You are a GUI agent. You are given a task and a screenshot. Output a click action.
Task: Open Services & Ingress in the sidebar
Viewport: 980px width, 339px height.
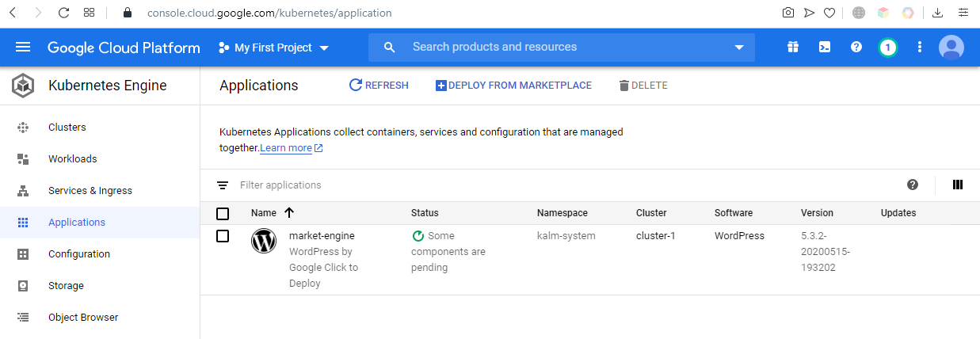pyautogui.click(x=90, y=191)
